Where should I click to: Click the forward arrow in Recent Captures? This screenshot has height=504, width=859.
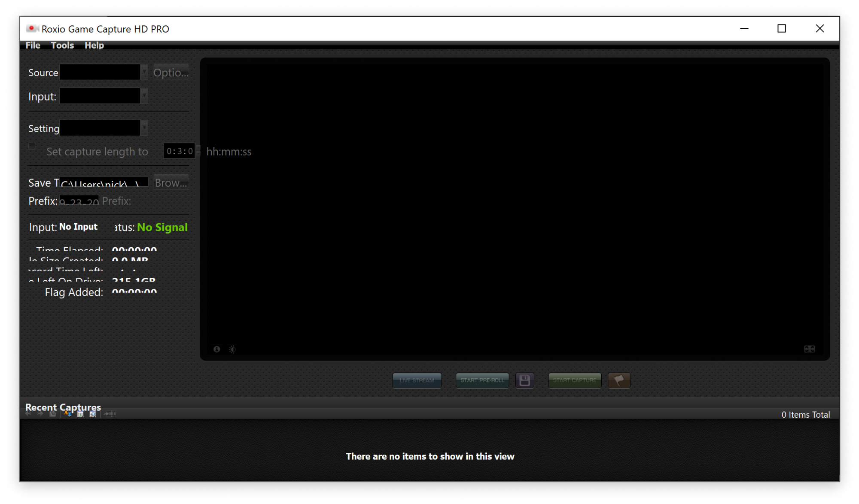click(x=40, y=414)
